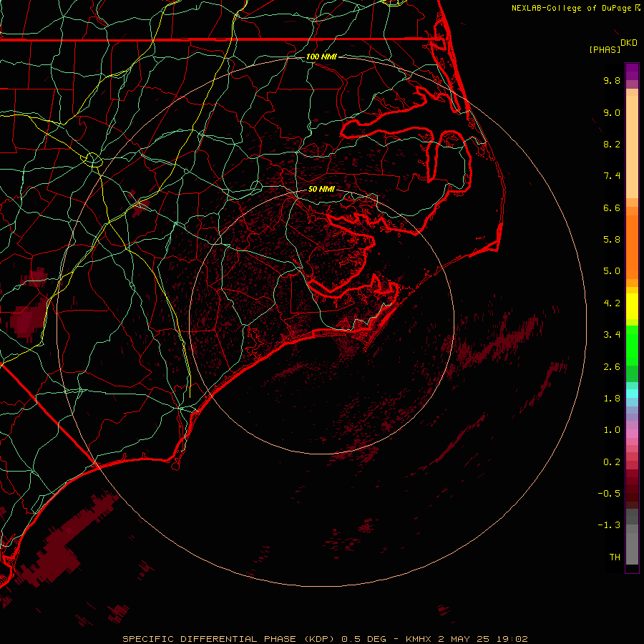The image size is (644, 644).
Task: Click the bright green segment of the color bar
Action: 632,345
